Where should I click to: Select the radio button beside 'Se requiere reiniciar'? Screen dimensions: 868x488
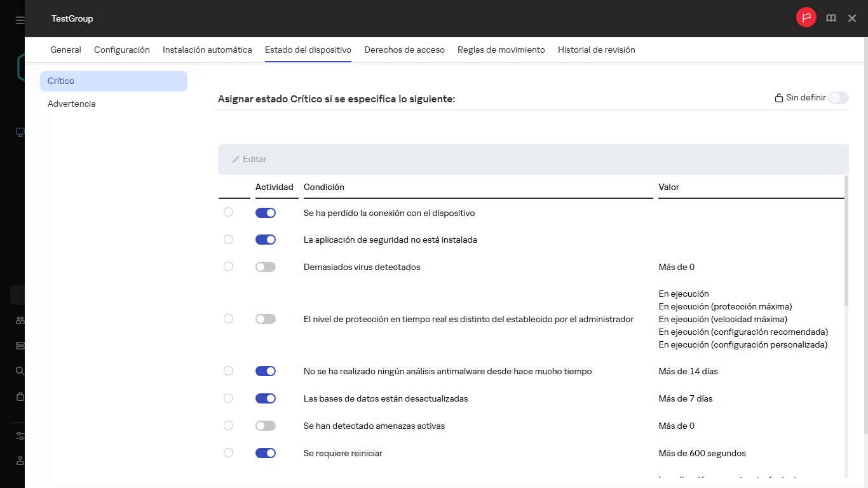click(228, 452)
